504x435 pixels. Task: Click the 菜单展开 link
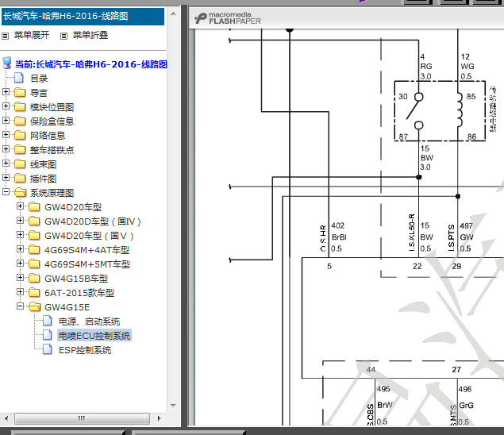[32, 35]
